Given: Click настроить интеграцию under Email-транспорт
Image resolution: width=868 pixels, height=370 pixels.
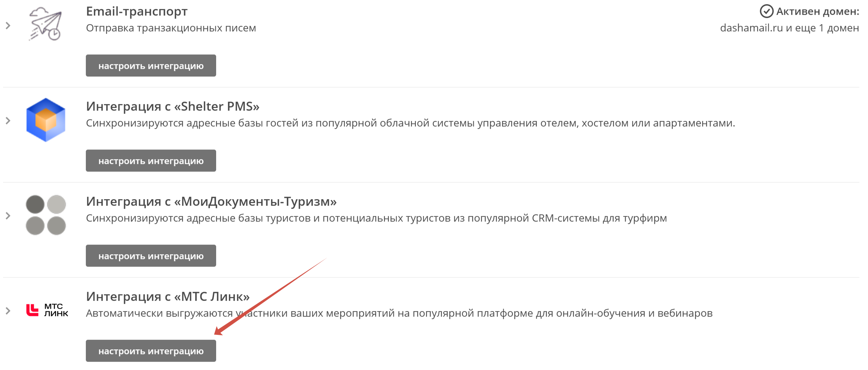Looking at the screenshot, I should click(151, 65).
